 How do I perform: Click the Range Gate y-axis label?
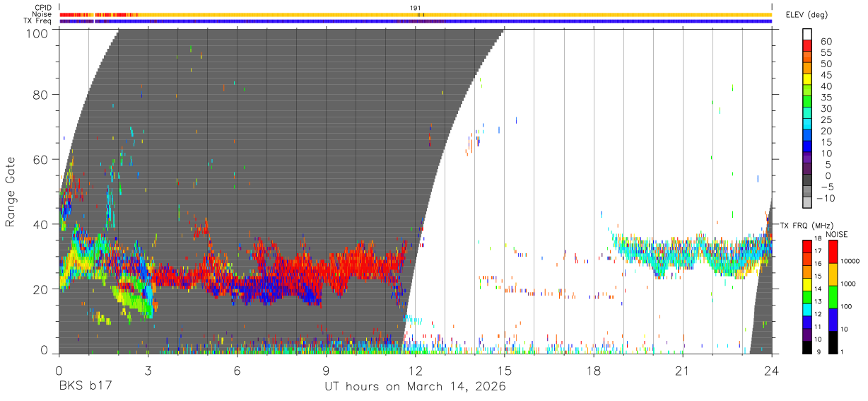pos(11,192)
